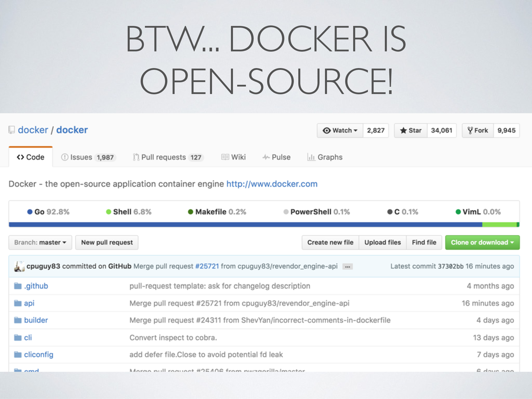Viewport: 532px width, 399px height.
Task: Click the .github folder icon
Action: click(18, 286)
